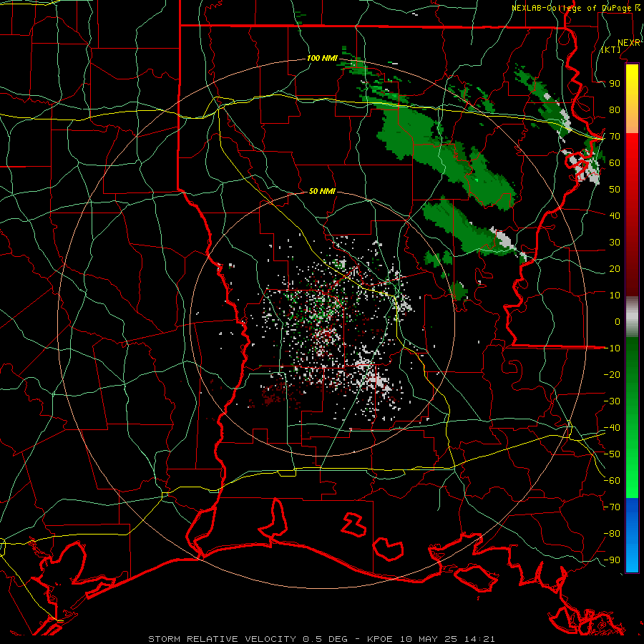Click the "50 NMI" range ring label
This screenshot has height=644, width=644.
(322, 191)
